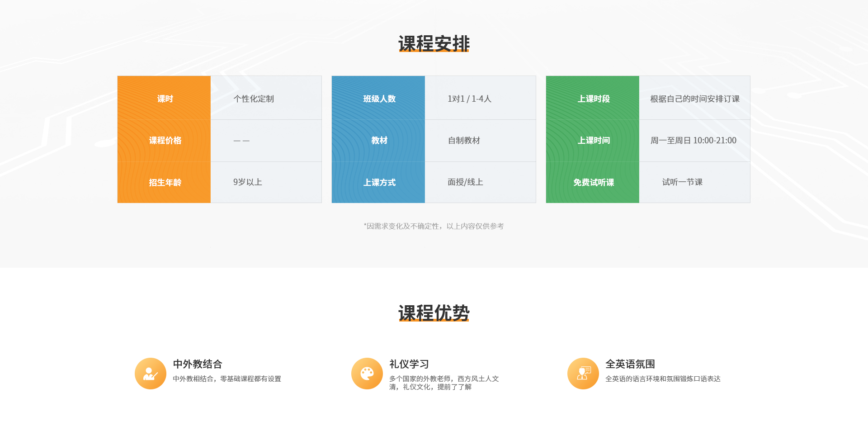Click the 全英语氛围 title
This screenshot has width=868, height=426.
630,364
